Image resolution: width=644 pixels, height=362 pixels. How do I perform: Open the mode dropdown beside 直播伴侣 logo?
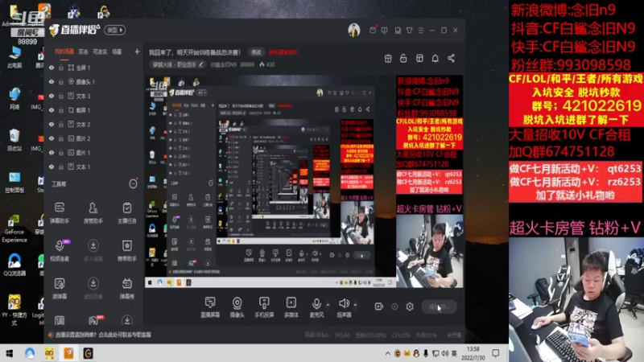(x=114, y=30)
